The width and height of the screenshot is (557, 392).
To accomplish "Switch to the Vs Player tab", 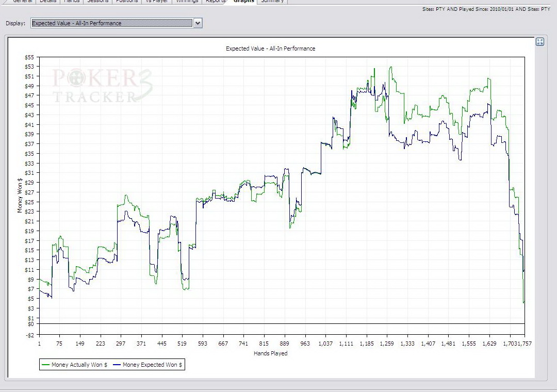I will tap(157, 2).
